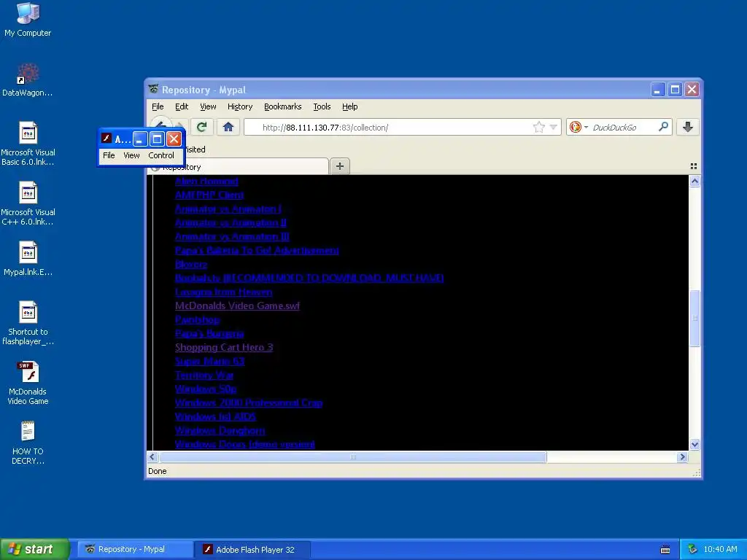Open the Bookmarks menu
This screenshot has height=560, width=747.
click(x=282, y=106)
